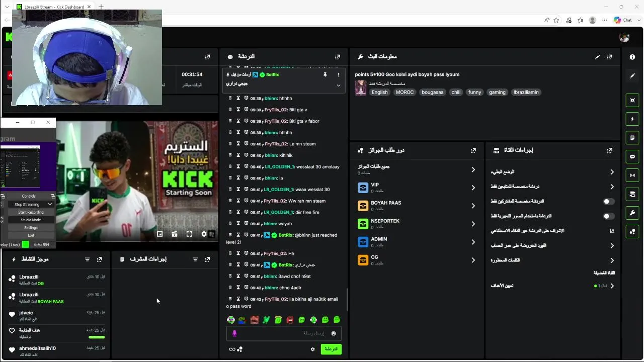This screenshot has height=362, width=644.
Task: Open Settings in OBS controls
Action: coord(31,228)
